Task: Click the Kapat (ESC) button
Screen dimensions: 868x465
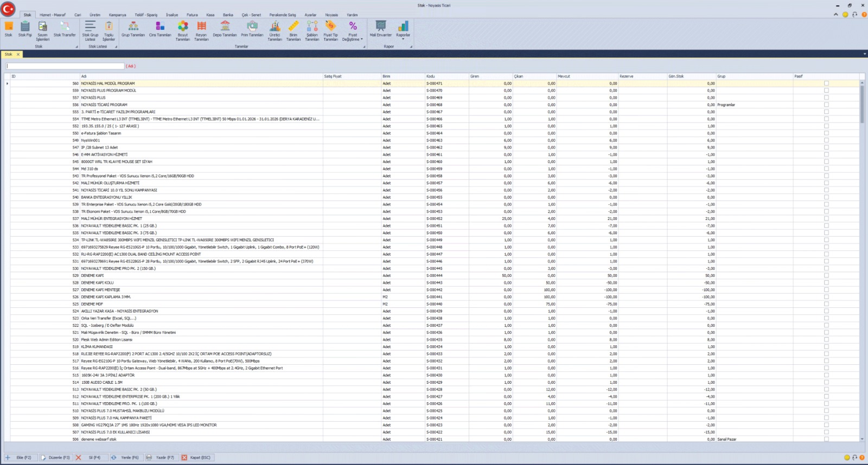Action: [x=196, y=458]
